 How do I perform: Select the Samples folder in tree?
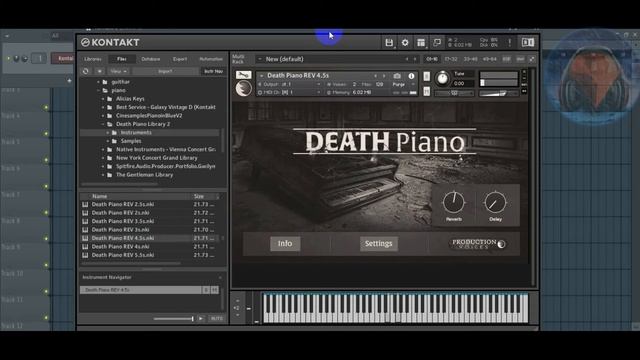131,141
